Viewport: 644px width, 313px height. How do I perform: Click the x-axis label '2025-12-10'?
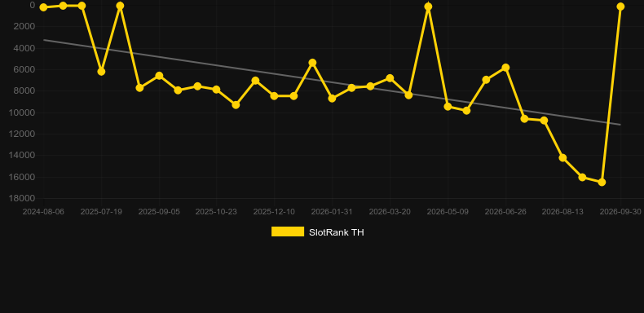pyautogui.click(x=274, y=212)
